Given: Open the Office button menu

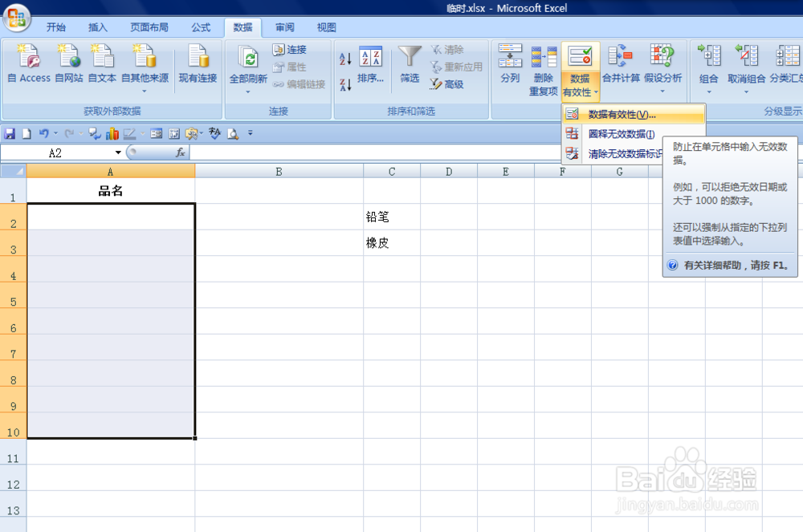Looking at the screenshot, I should pyautogui.click(x=17, y=18).
